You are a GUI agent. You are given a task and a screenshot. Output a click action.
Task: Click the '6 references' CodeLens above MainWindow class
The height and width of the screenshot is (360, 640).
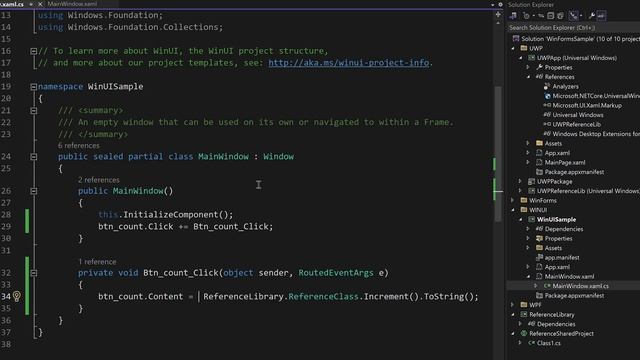[78, 146]
